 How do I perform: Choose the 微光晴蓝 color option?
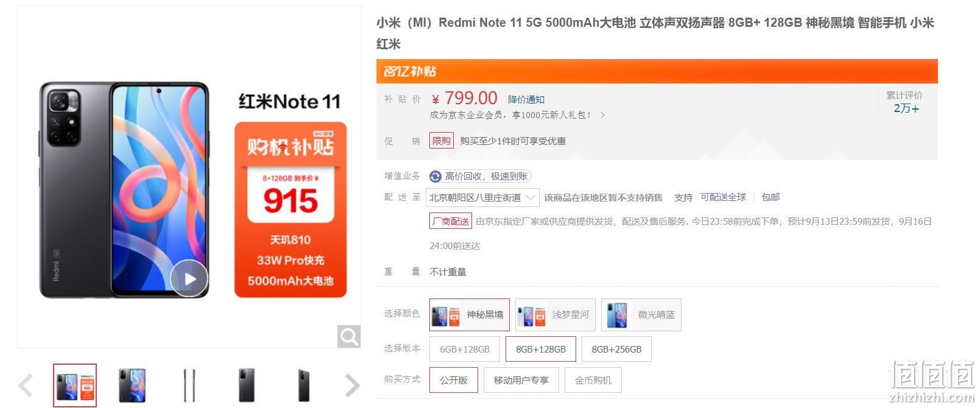641,315
